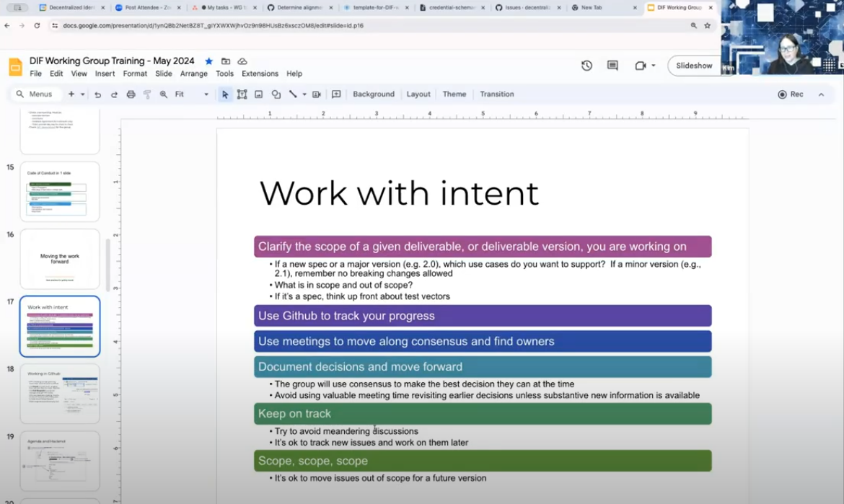
Task: Select slide 16 Moving the work forward thumbnail
Action: click(60, 259)
